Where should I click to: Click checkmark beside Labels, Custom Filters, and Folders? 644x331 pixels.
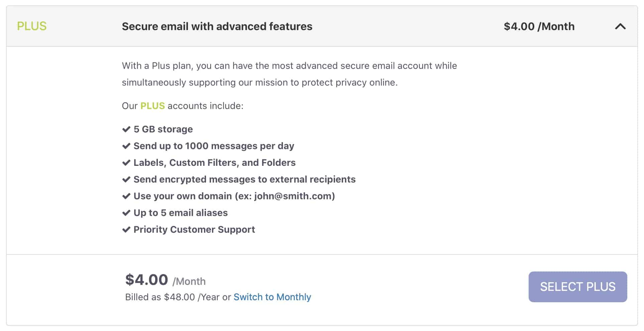(126, 162)
